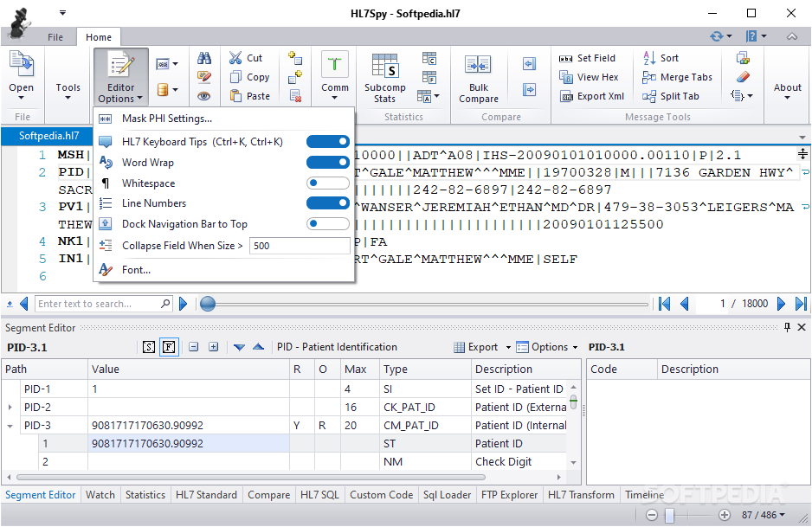Expand all rows plus icon in Segment Editor
Screen dimensions: 812x527
213,347
